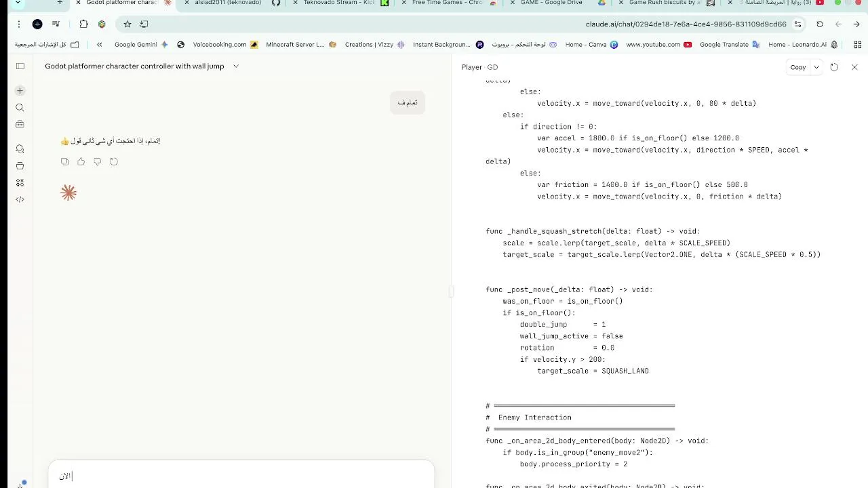
Task: Open Creations Vizzy bookmark
Action: click(374, 45)
